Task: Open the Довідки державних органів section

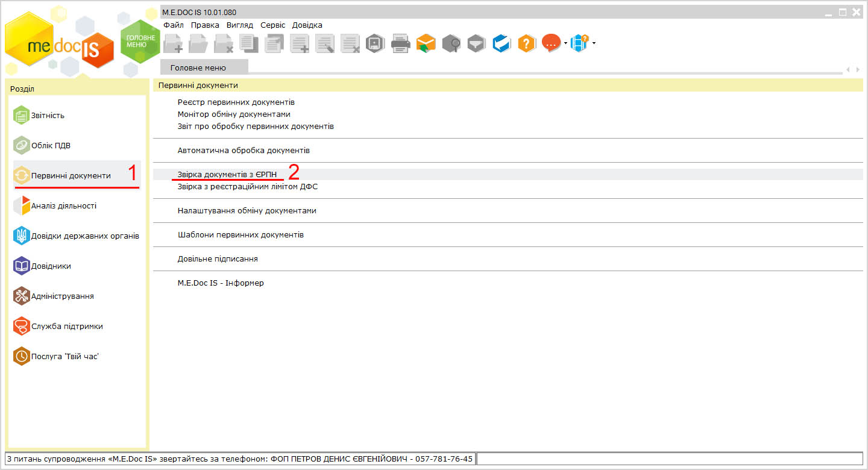Action: tap(77, 236)
